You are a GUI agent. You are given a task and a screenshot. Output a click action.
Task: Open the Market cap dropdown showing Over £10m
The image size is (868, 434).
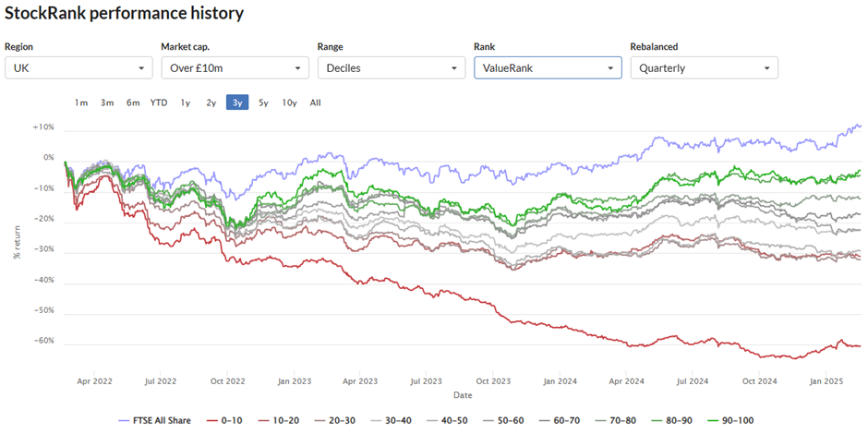[235, 68]
